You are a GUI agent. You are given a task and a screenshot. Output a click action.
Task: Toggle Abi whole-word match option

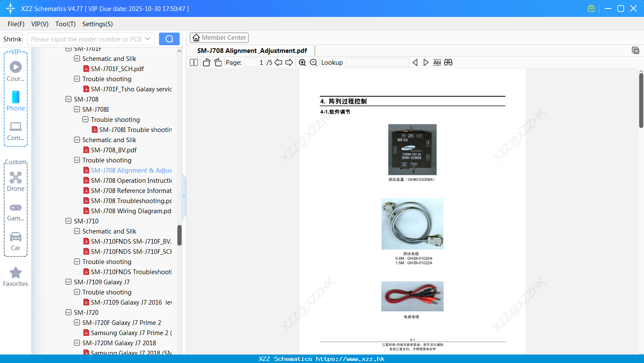click(437, 62)
